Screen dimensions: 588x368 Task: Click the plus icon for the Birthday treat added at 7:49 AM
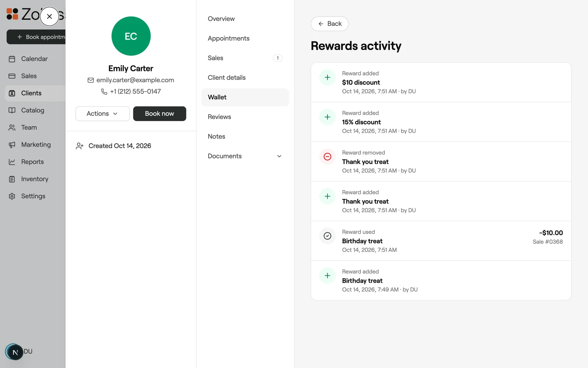point(327,276)
